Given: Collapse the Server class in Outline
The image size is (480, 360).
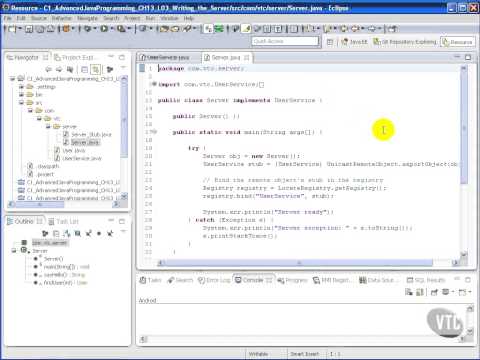Looking at the screenshot, I should (x=14, y=250).
